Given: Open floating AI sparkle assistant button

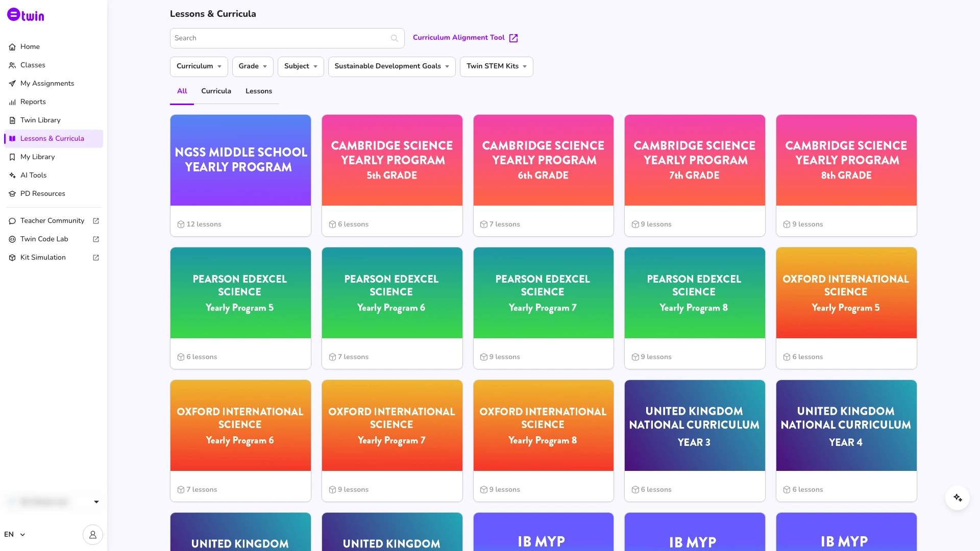Looking at the screenshot, I should pos(958,498).
